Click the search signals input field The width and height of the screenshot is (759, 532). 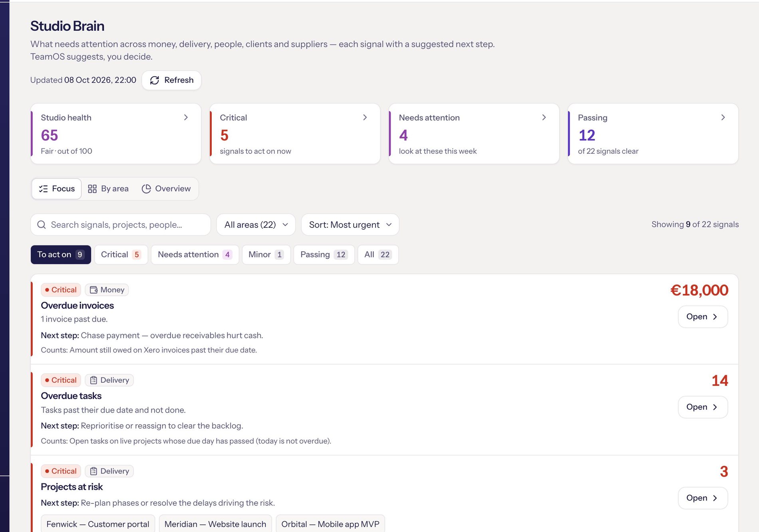pyautogui.click(x=121, y=225)
